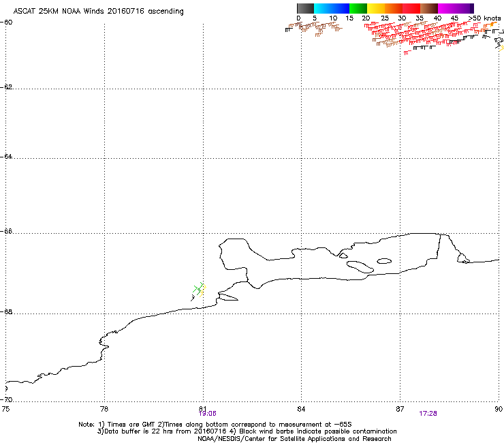Click the '>50 knots' legend label

[484, 18]
